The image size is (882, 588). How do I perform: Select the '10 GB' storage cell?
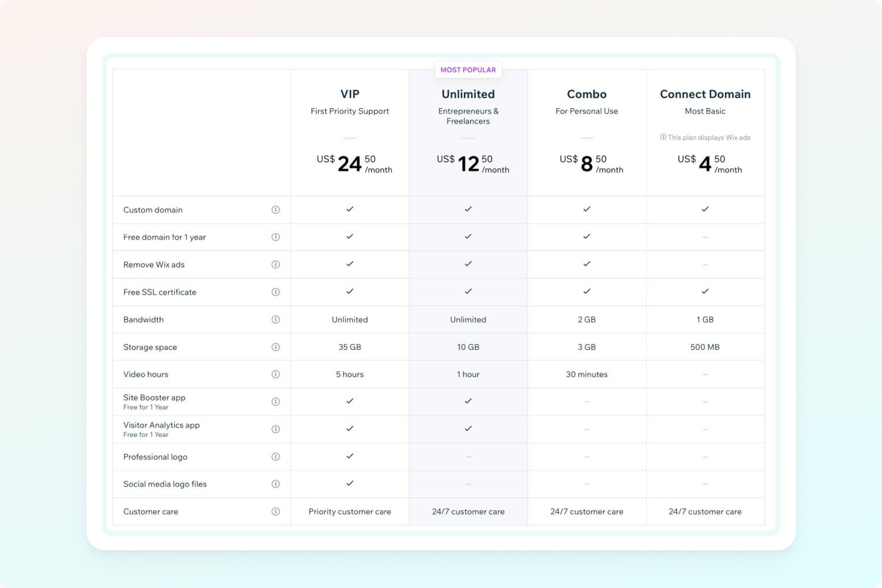(468, 348)
